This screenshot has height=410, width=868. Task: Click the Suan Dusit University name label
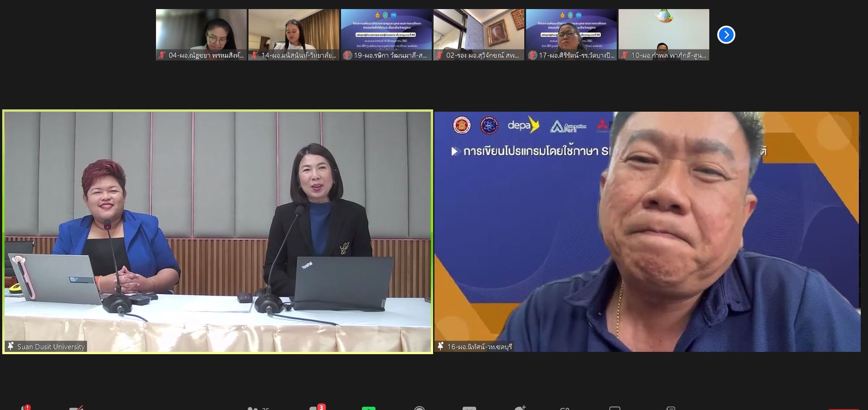tap(51, 346)
